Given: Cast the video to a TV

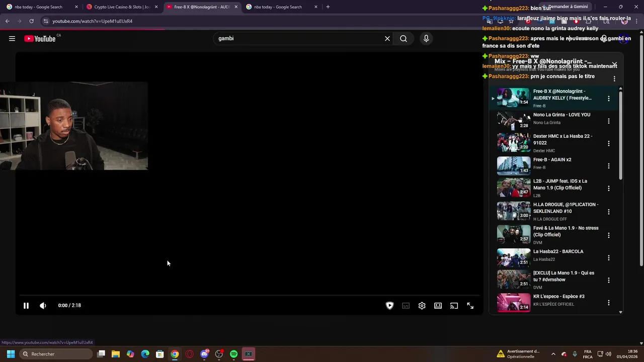Looking at the screenshot, I should (454, 306).
